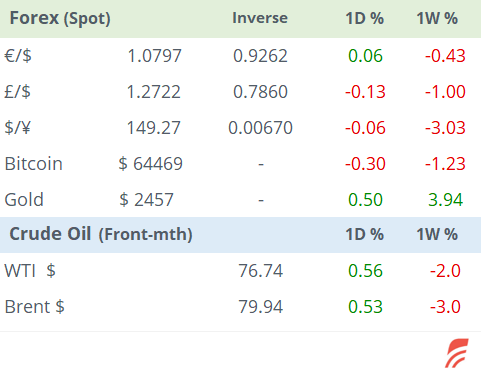The image size is (481, 375).
Task: Click the Bitcoin 1D change "-0.30"
Action: 365,164
